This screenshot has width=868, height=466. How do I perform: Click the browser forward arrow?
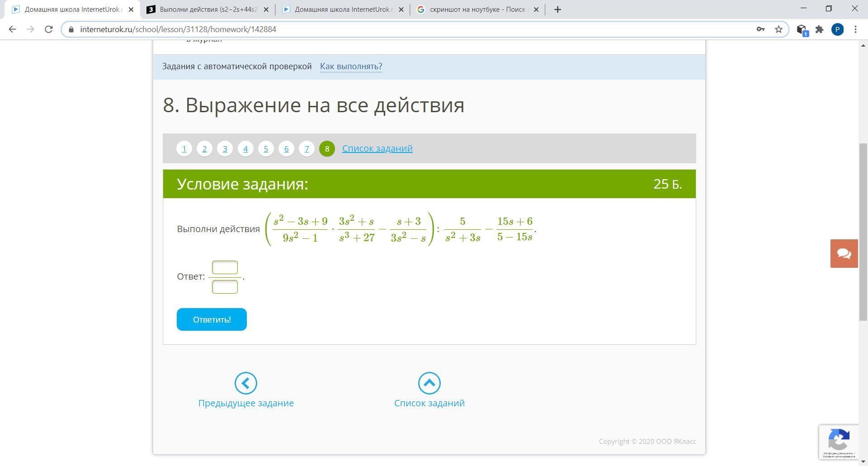(30, 29)
